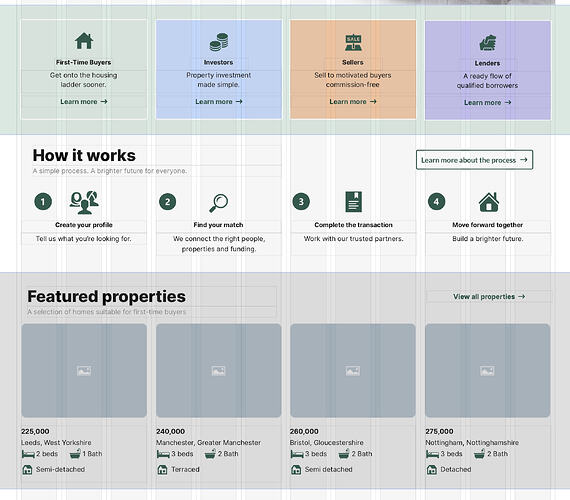Open View all properties link

(x=489, y=297)
